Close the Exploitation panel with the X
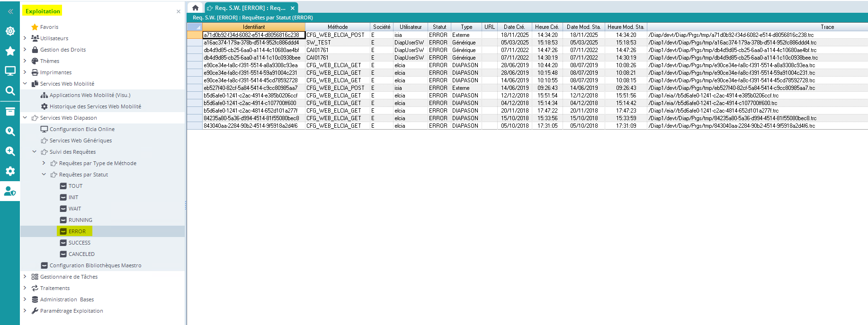This screenshot has height=325, width=868. [179, 11]
